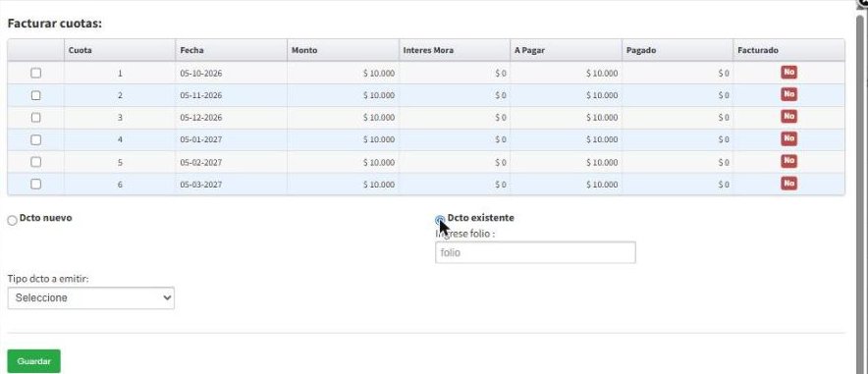Click the green Guardar button
The width and height of the screenshot is (868, 374).
33,361
